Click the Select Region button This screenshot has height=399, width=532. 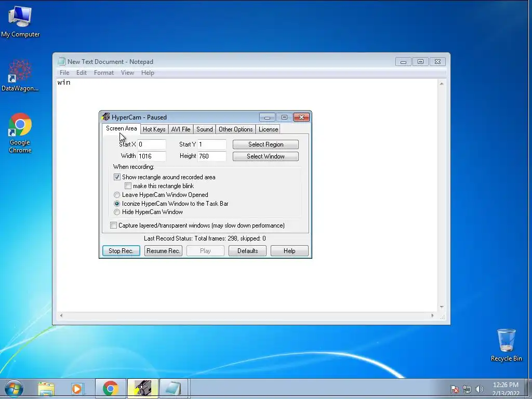click(x=265, y=144)
